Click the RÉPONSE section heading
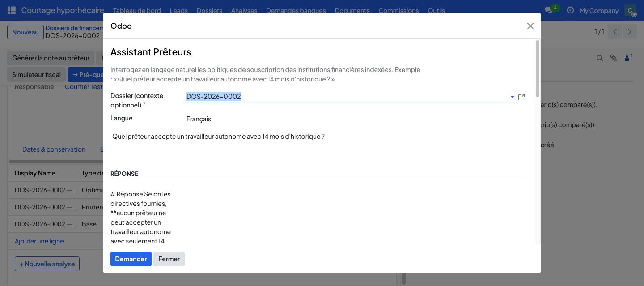 pyautogui.click(x=124, y=174)
